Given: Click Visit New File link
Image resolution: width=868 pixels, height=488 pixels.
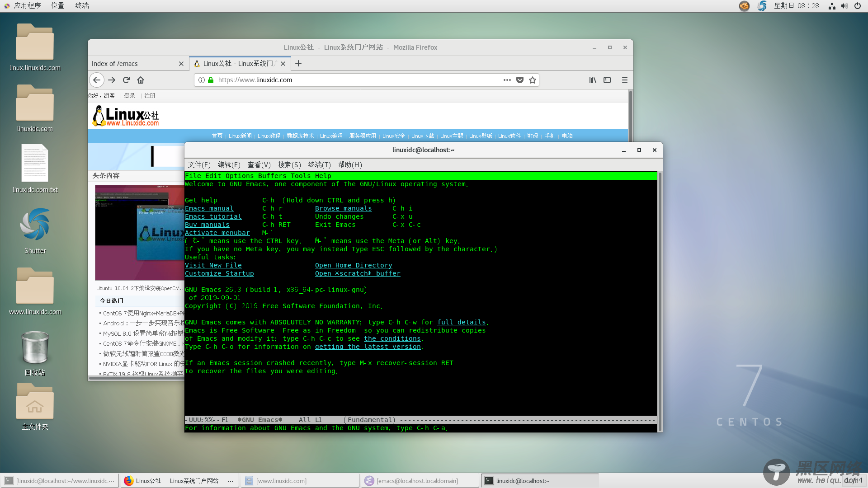Looking at the screenshot, I should coord(213,265).
